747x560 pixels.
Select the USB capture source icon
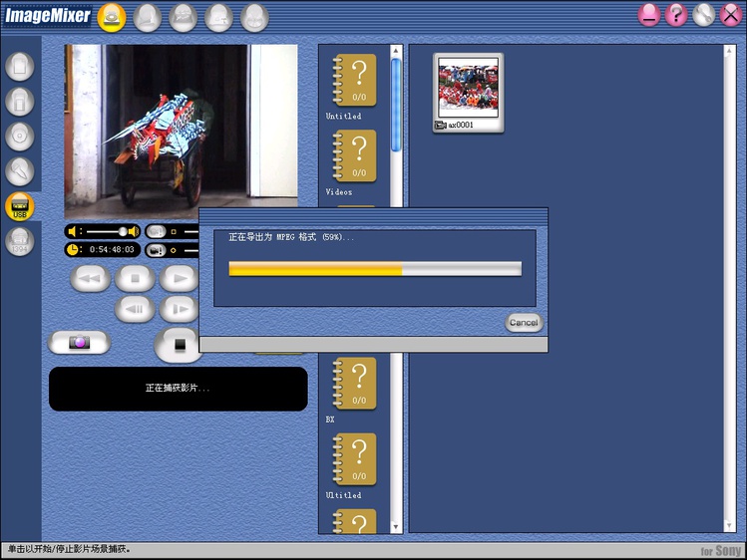point(20,206)
